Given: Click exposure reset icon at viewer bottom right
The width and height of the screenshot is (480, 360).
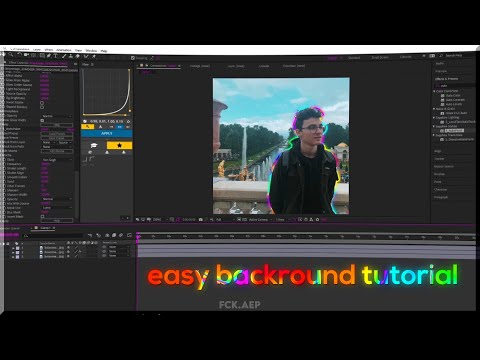Looking at the screenshot, I should (x=317, y=219).
